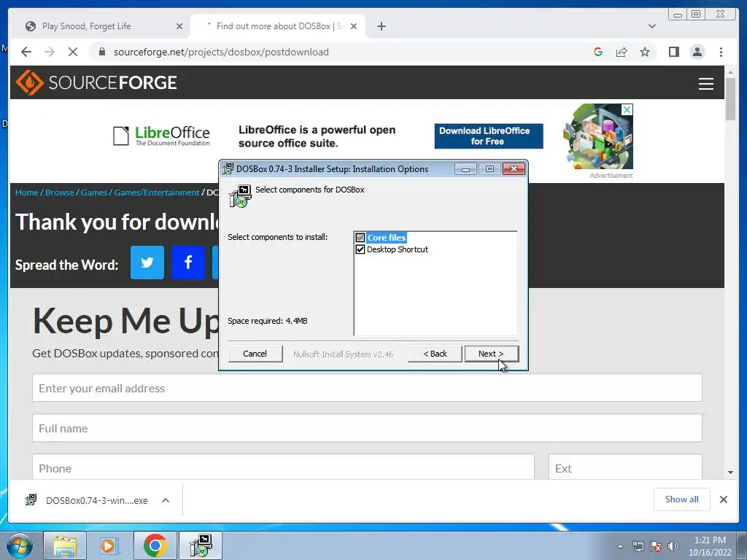Share on Twitter button
747x560 pixels.
147,262
